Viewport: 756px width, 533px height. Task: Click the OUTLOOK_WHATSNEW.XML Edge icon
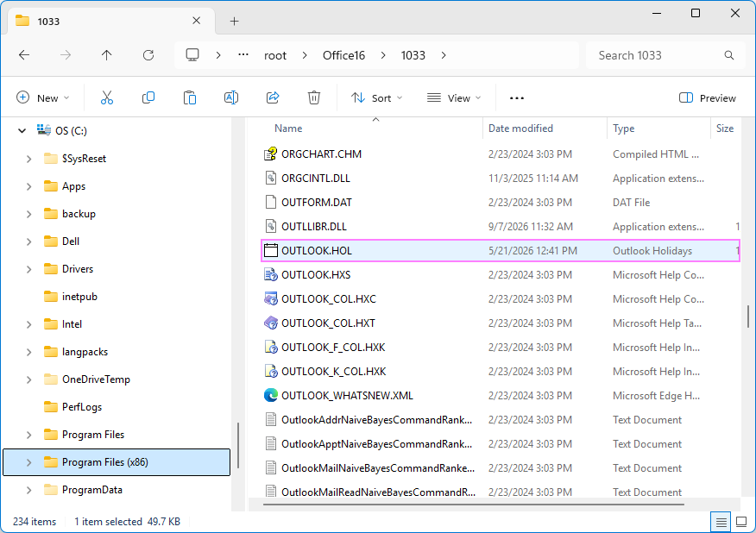point(270,395)
